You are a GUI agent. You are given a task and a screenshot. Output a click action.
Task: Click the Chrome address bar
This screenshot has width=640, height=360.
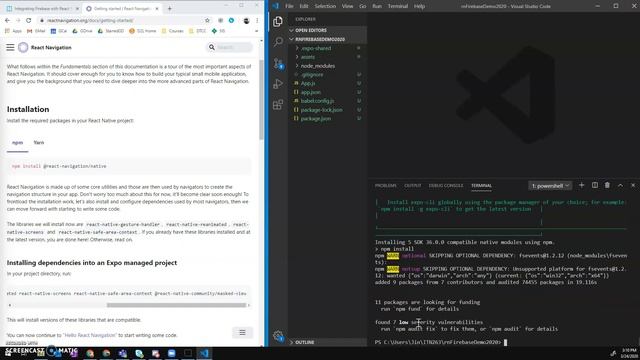click(x=124, y=20)
